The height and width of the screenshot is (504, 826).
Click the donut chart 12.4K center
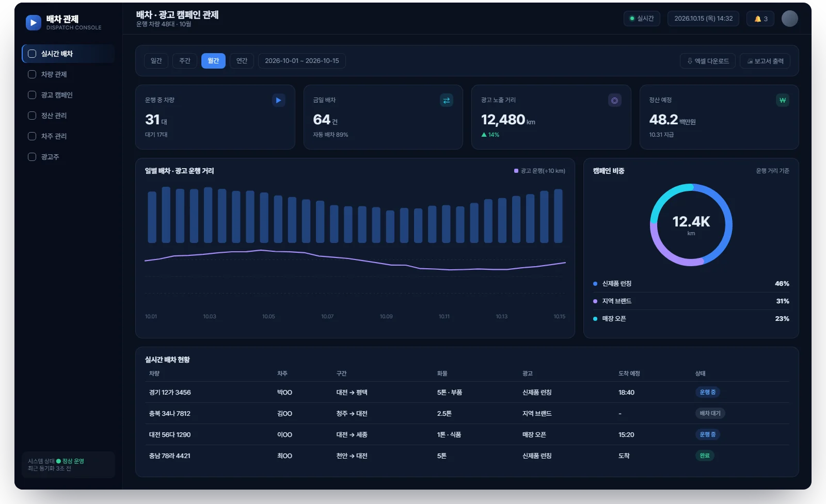click(x=691, y=225)
